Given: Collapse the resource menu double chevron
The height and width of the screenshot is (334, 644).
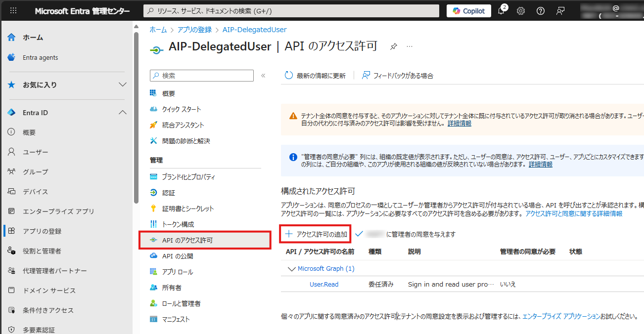Looking at the screenshot, I should pyautogui.click(x=263, y=76).
